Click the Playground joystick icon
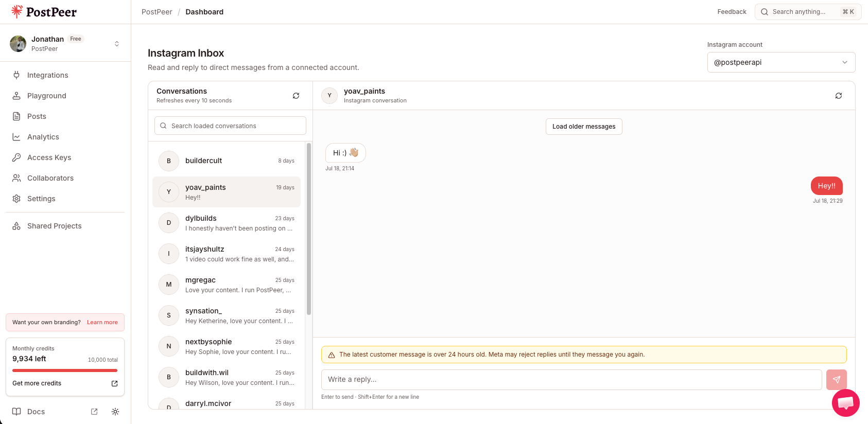The image size is (868, 424). 16,96
